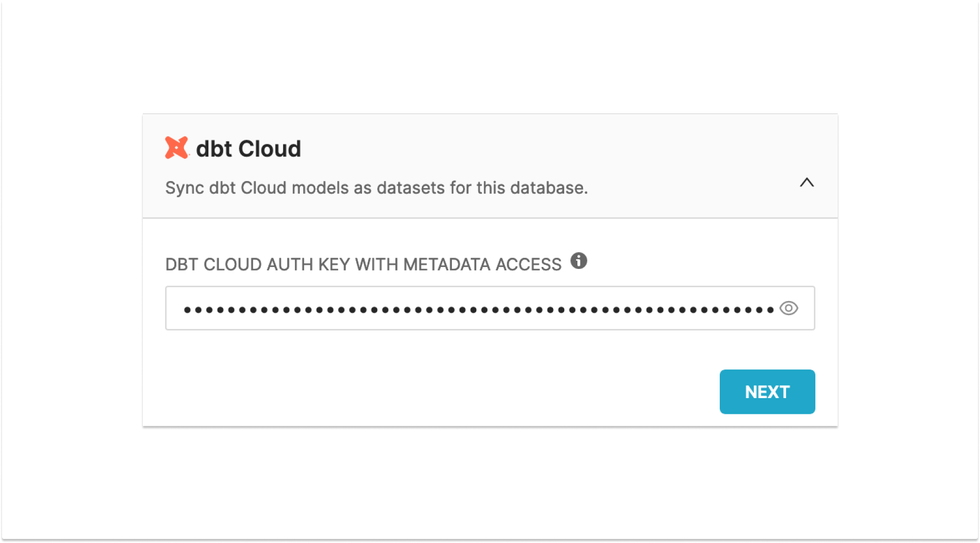Show the concealed metadata access key
Screen dimensions: 980x543
click(789, 308)
